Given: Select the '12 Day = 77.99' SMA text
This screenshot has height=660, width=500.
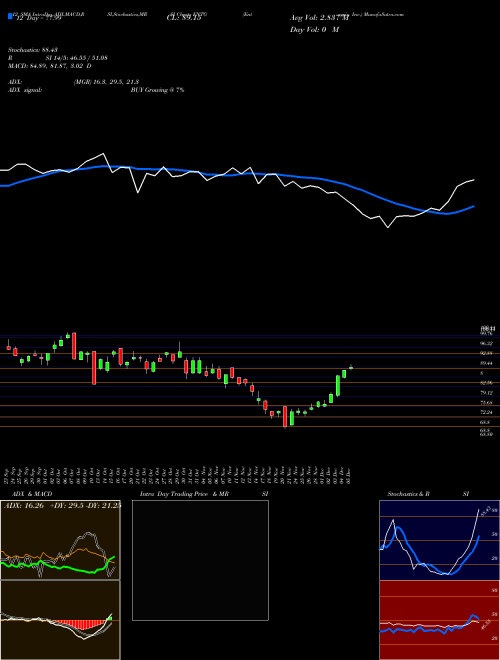Looking at the screenshot, I should click(x=38, y=17).
